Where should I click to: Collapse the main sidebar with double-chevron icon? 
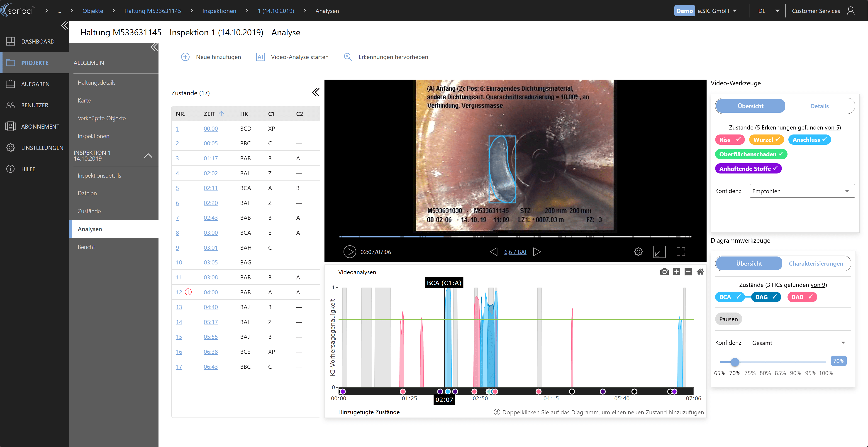tap(65, 26)
